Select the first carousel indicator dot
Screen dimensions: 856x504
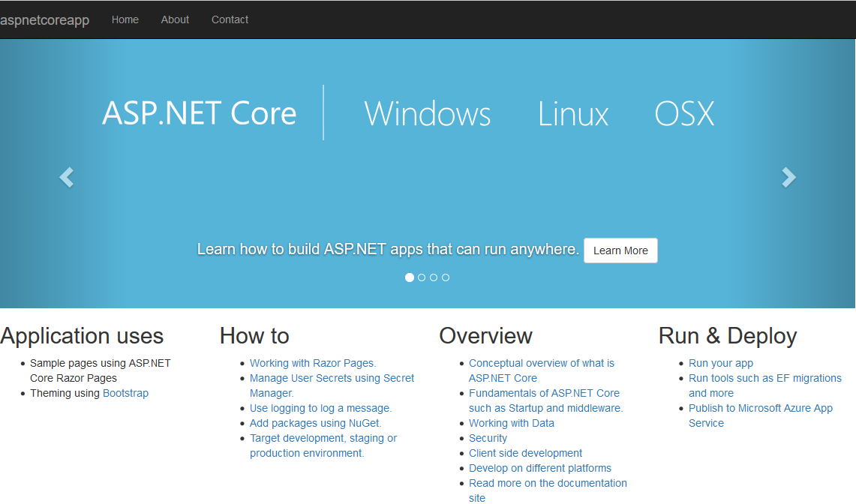point(409,277)
